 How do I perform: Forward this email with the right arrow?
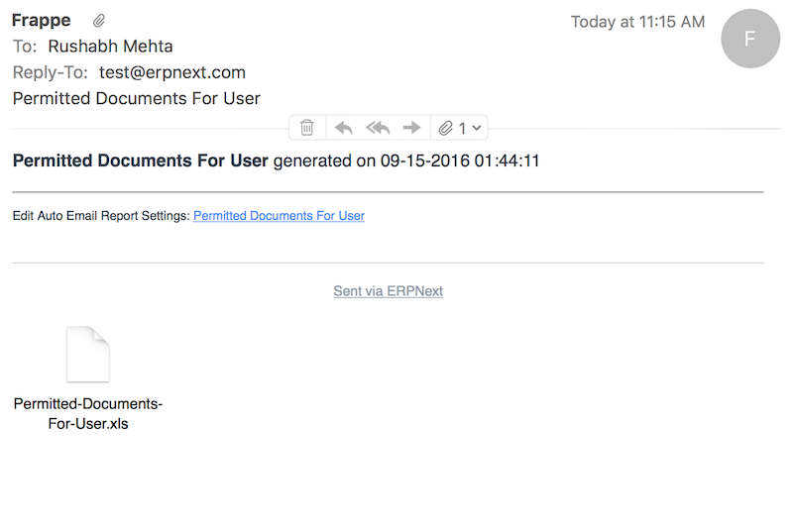click(x=412, y=128)
